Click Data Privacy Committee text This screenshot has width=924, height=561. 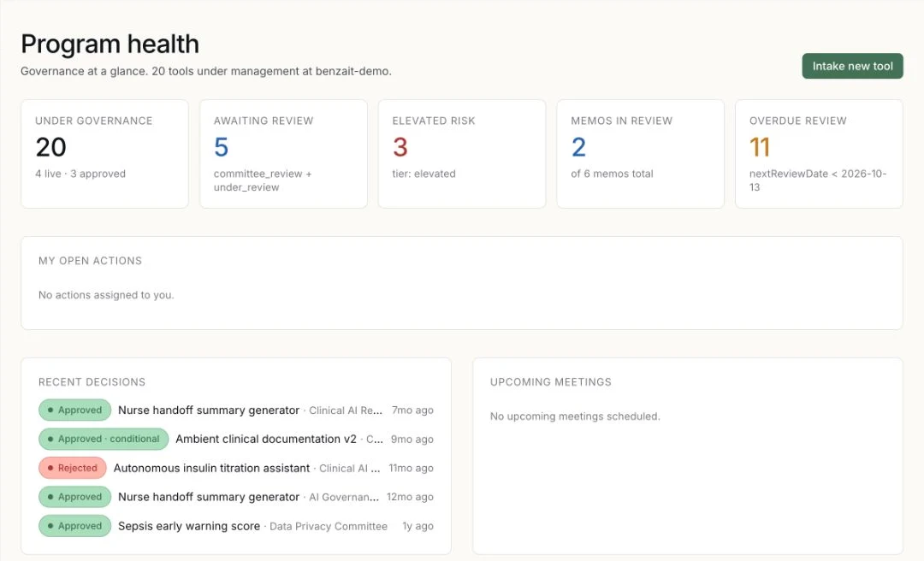329,526
